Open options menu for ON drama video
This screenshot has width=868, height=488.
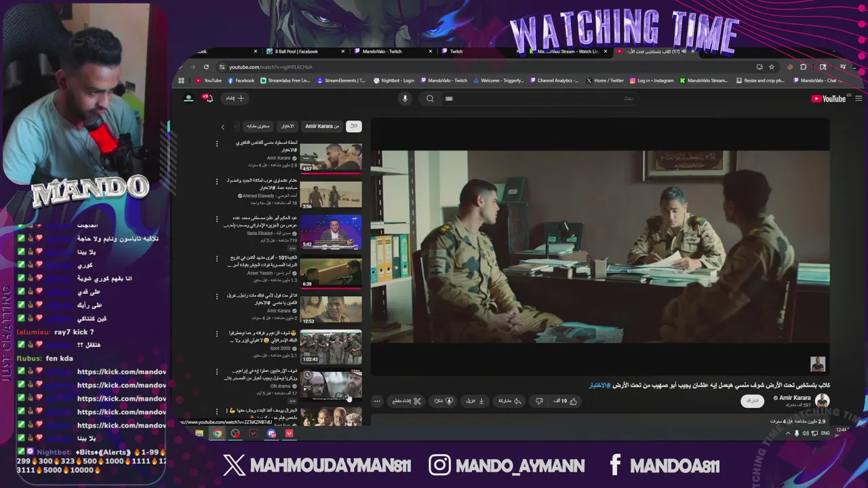217,371
